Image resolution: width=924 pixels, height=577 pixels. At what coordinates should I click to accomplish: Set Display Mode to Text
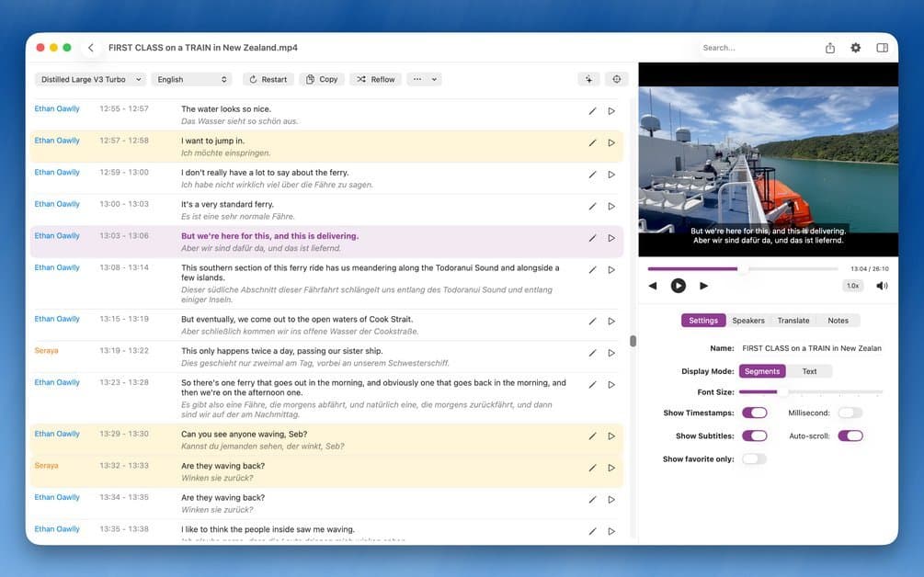810,370
